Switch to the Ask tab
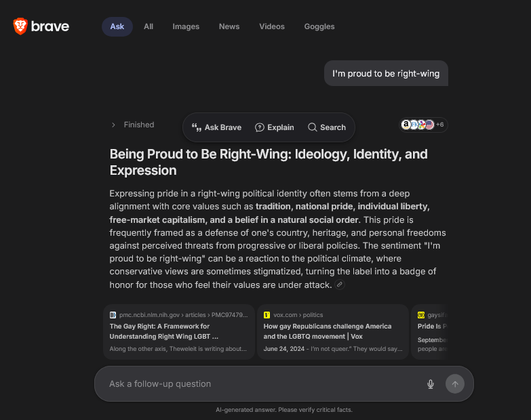 tap(117, 26)
